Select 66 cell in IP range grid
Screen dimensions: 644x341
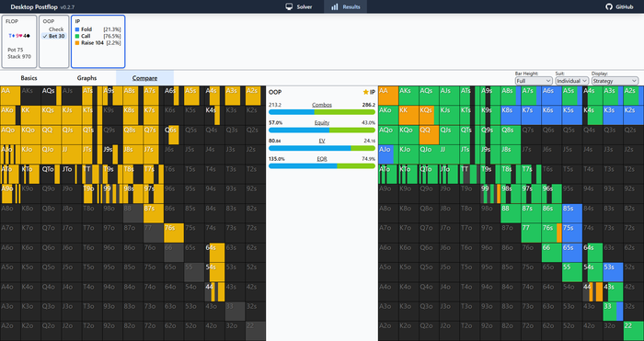[552, 253]
